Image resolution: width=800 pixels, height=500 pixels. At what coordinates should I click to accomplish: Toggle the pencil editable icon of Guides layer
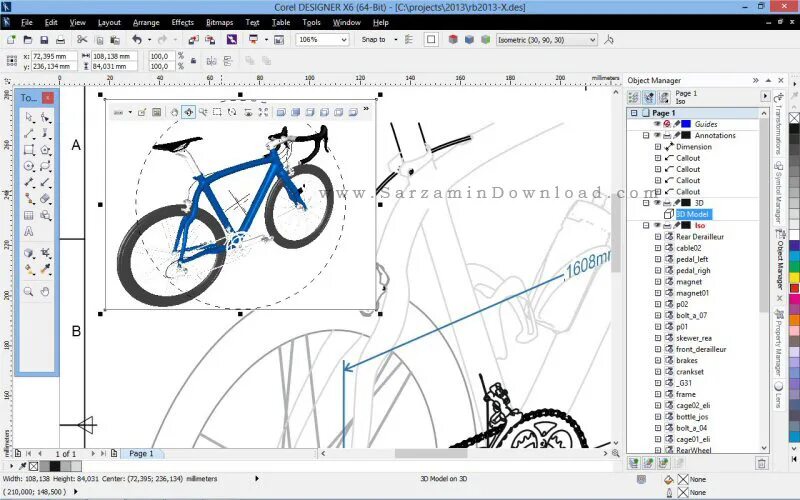coord(677,124)
